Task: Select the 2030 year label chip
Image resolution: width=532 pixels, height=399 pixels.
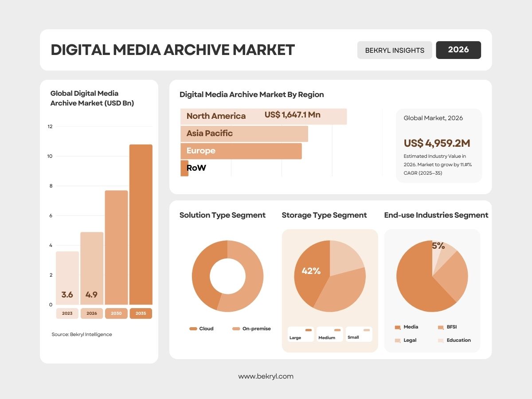Action: pos(116,313)
